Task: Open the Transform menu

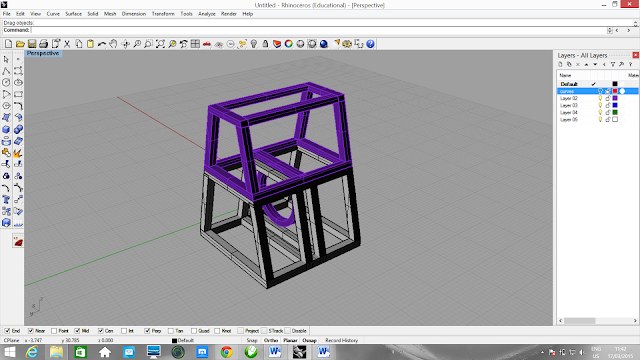Action: coord(163,14)
